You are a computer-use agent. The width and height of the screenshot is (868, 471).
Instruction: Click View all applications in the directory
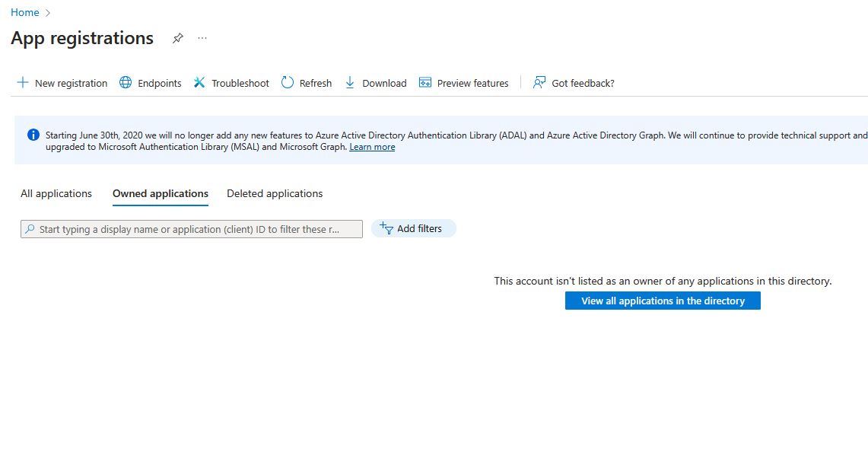(663, 301)
